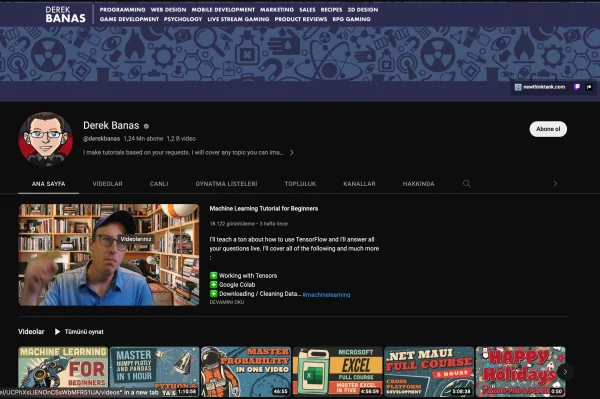Open the Machine Learning Tutorial for Beginners title

(x=264, y=208)
